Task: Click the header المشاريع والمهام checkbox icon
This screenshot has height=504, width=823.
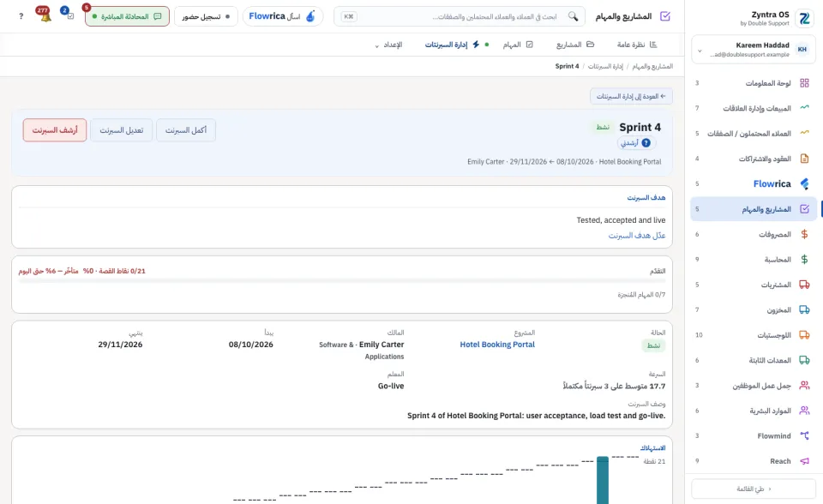Action: pos(665,16)
